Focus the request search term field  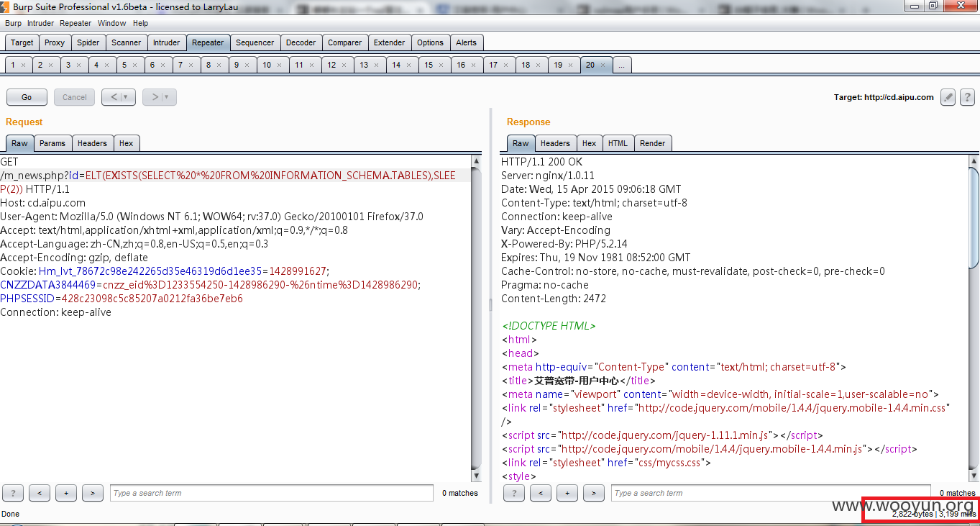pyautogui.click(x=272, y=493)
